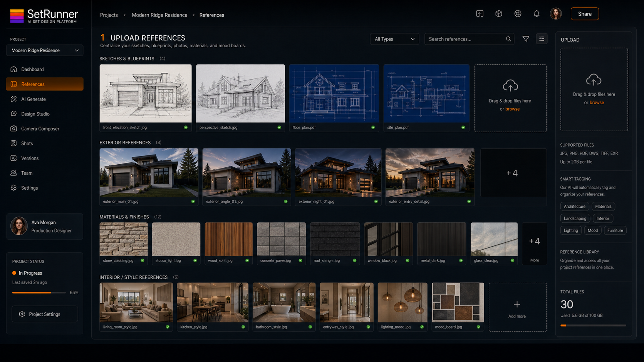Open the user avatar in the top bar
The image size is (644, 362).
[x=555, y=14]
